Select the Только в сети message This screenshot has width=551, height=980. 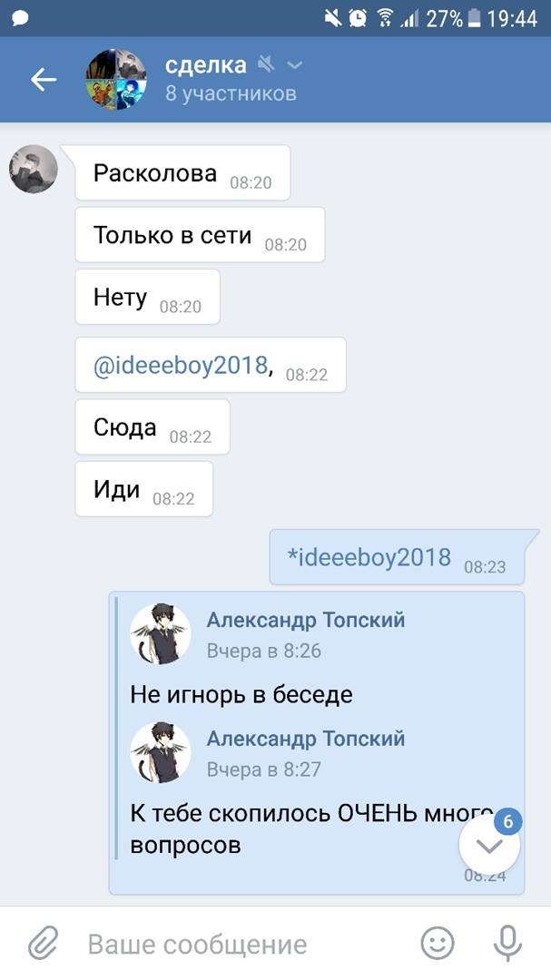point(200,234)
